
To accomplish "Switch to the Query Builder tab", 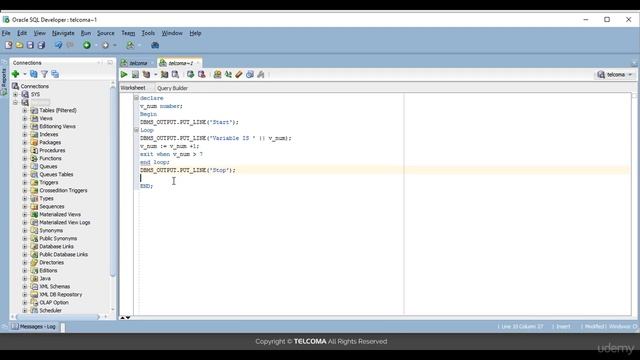I will 172,88.
